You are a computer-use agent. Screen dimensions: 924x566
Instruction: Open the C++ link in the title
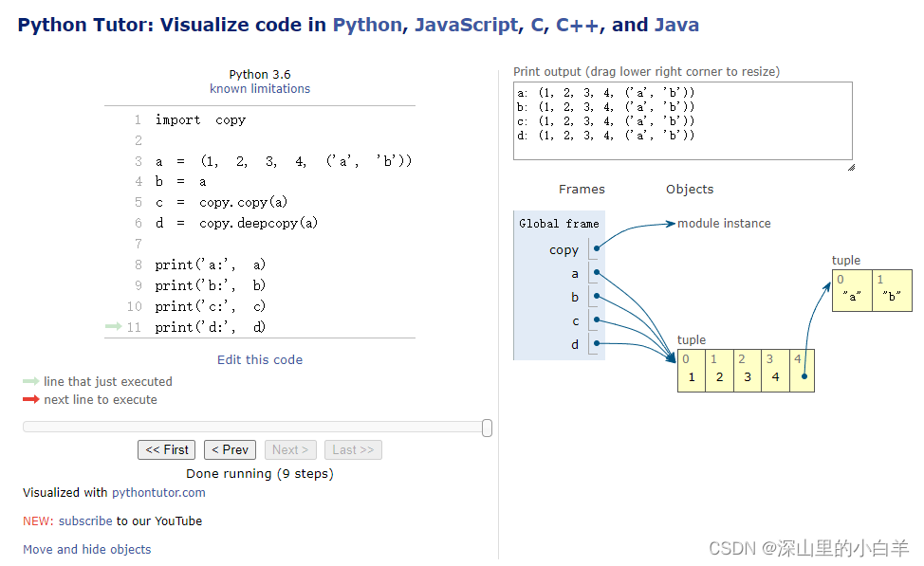(x=578, y=25)
